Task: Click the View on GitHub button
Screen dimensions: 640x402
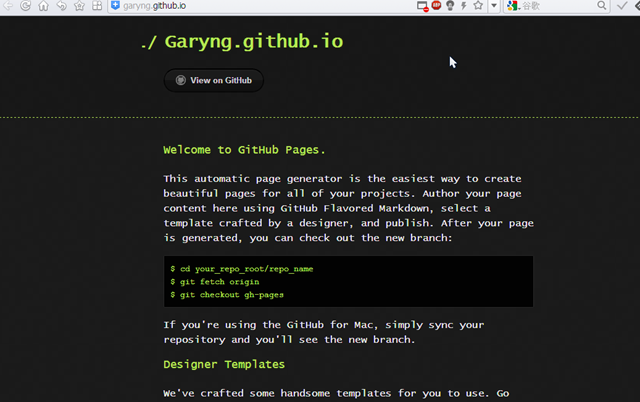Action: coord(214,80)
